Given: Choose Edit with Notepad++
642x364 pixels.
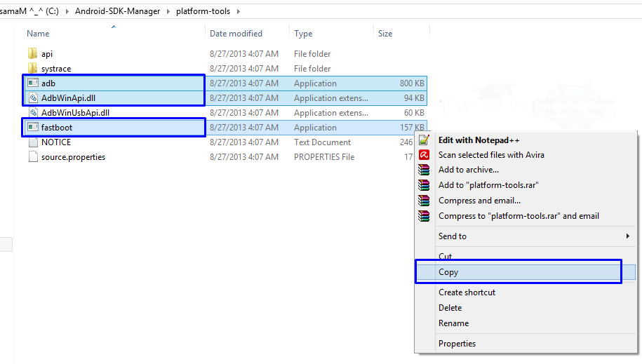Looking at the screenshot, I should (x=479, y=140).
